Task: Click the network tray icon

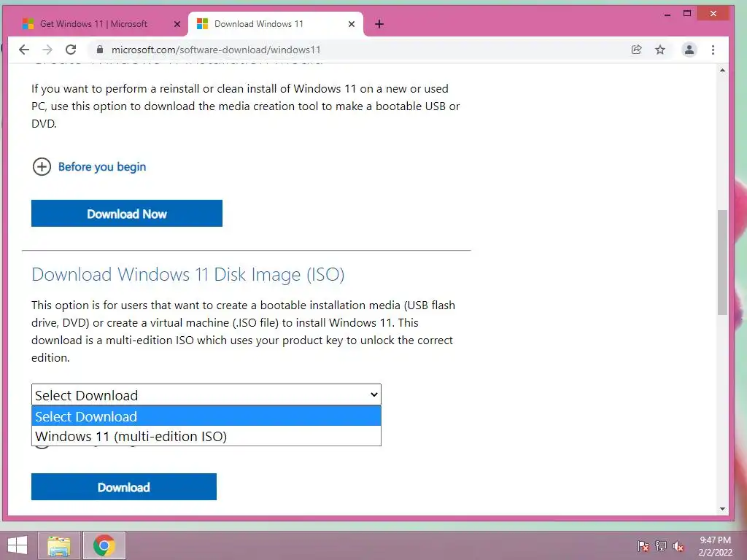Action: coord(661,546)
